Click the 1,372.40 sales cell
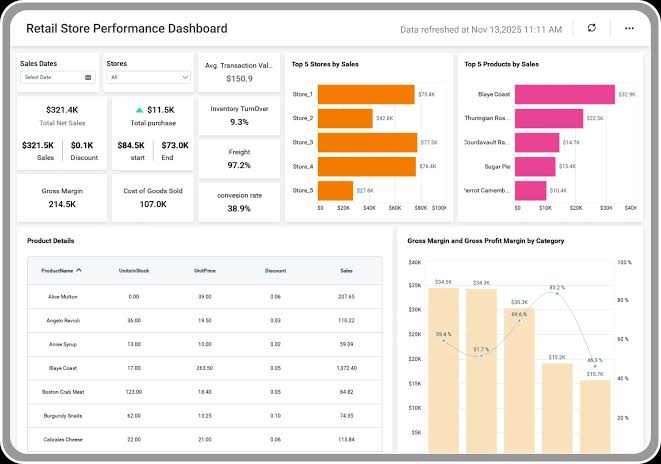Viewport: 661px width, 464px height. (347, 368)
